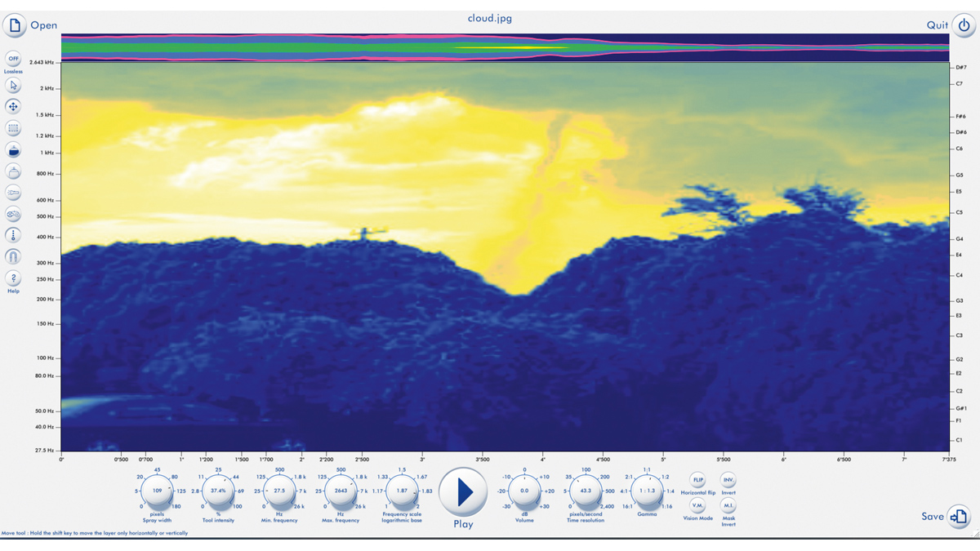Select the filled spray can tool
This screenshot has width=980, height=551.
click(13, 150)
